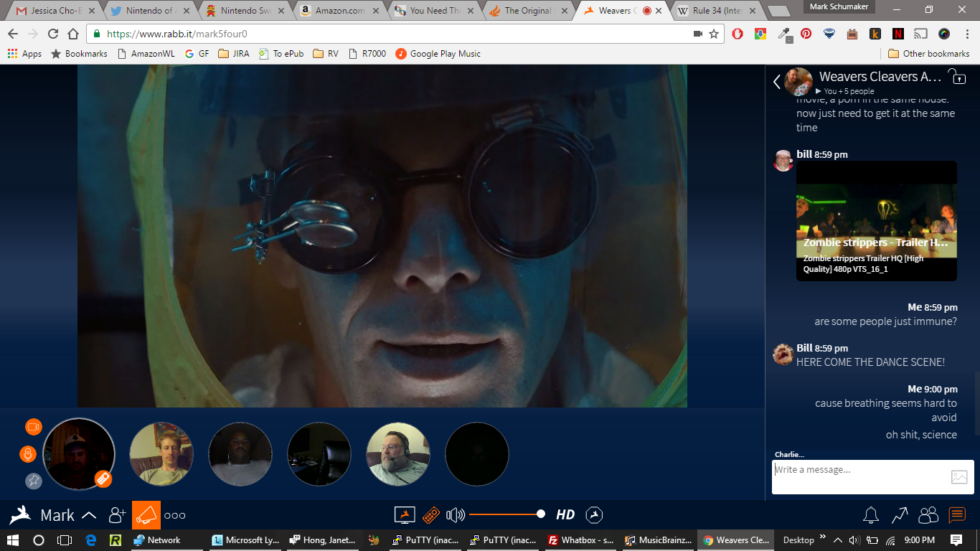Click the blond man's video bubble

pyautogui.click(x=161, y=454)
